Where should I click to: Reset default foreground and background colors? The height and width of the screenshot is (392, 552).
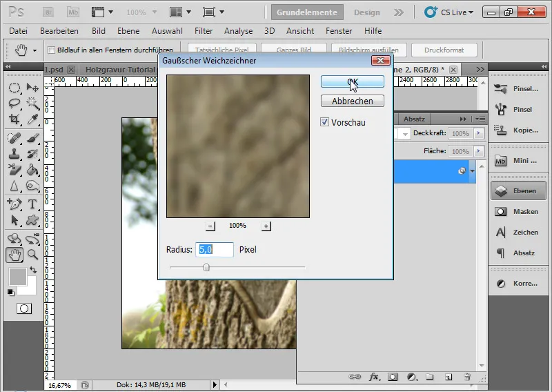coord(11,293)
